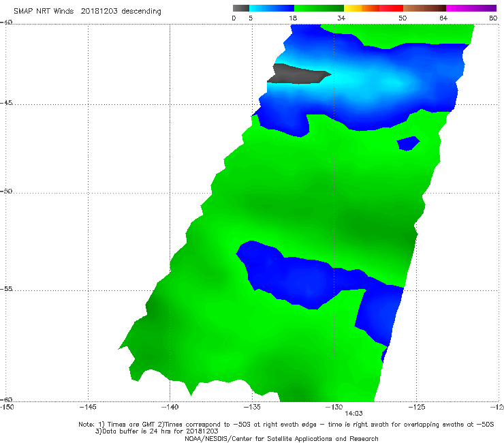Click the longitude axis label '-130'
This screenshot has height=443, width=504.
point(334,408)
